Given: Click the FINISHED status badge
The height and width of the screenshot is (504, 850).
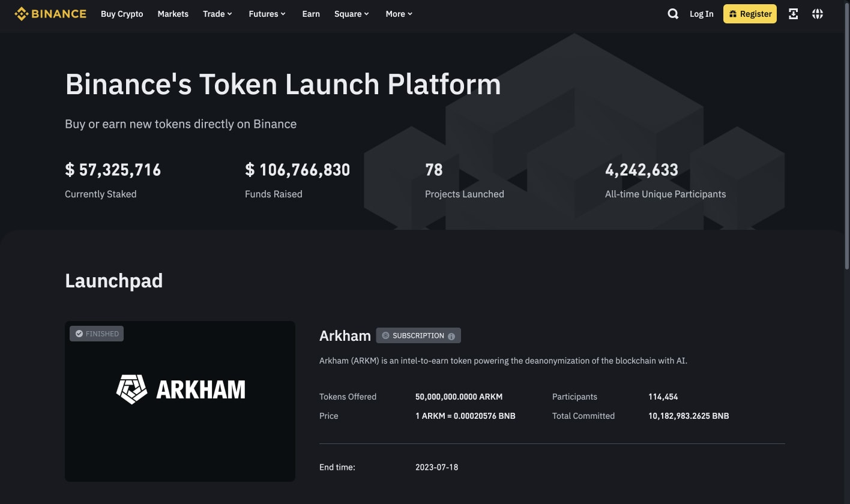Looking at the screenshot, I should click(x=97, y=334).
